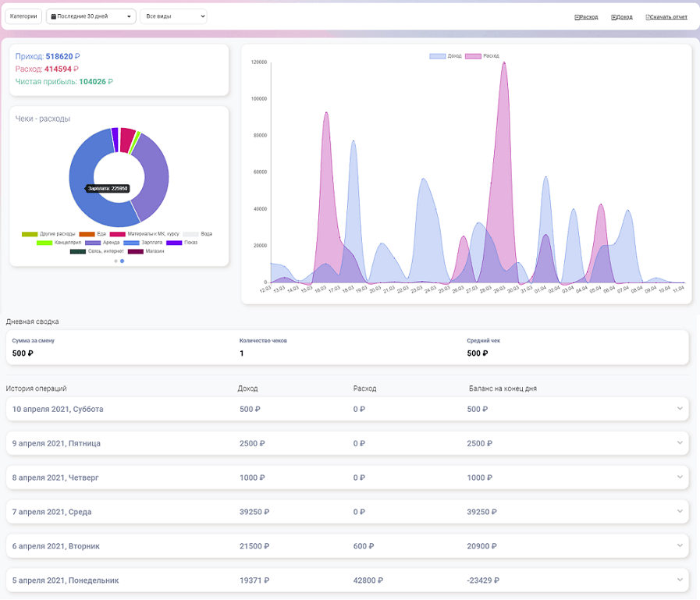
Task: Toggle Аренда category in the donut legend
Action: (103, 243)
